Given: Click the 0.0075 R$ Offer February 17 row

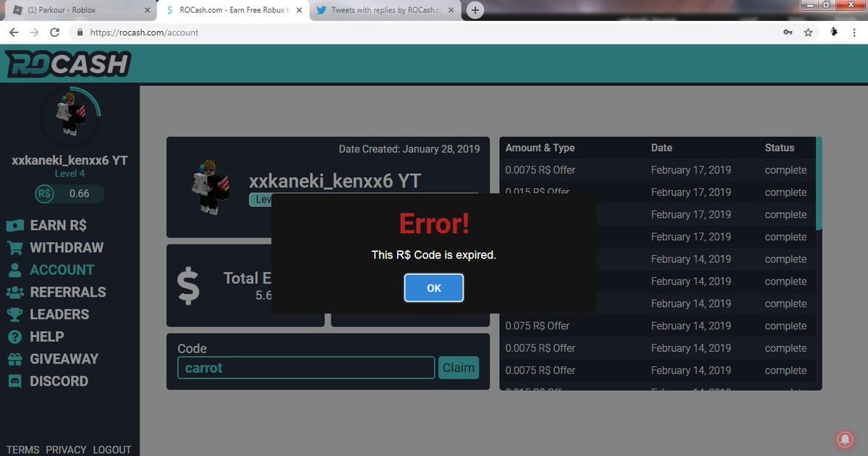Looking at the screenshot, I should pos(658,170).
